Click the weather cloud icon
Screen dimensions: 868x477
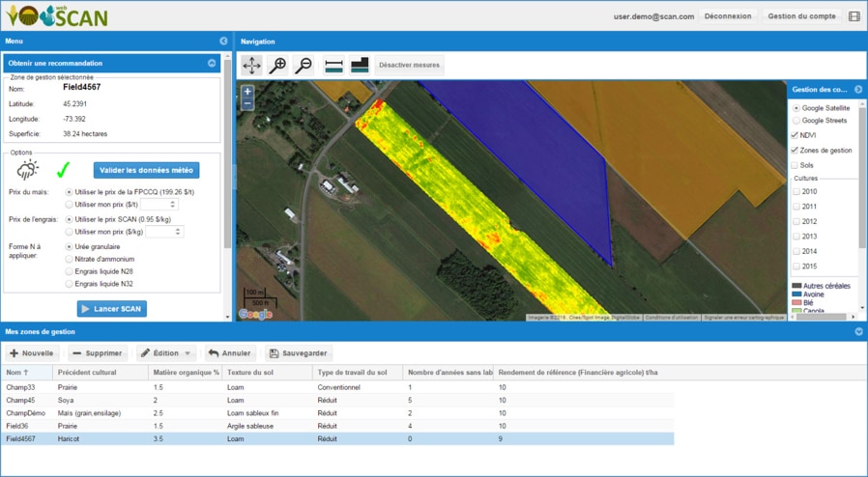[x=27, y=170]
